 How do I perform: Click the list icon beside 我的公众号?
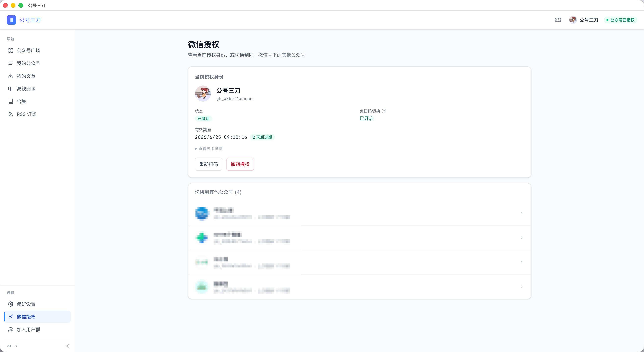click(x=11, y=63)
